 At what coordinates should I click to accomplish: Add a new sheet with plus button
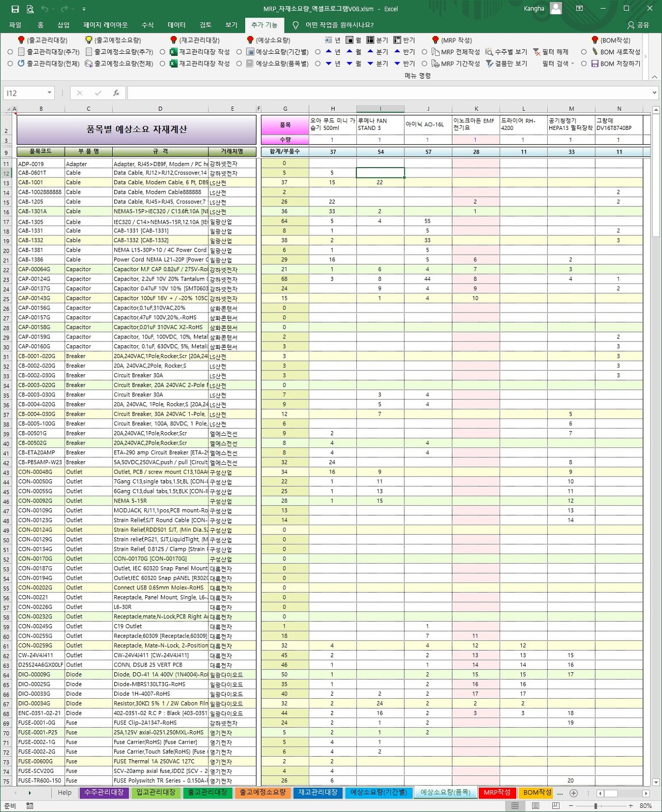click(x=574, y=793)
